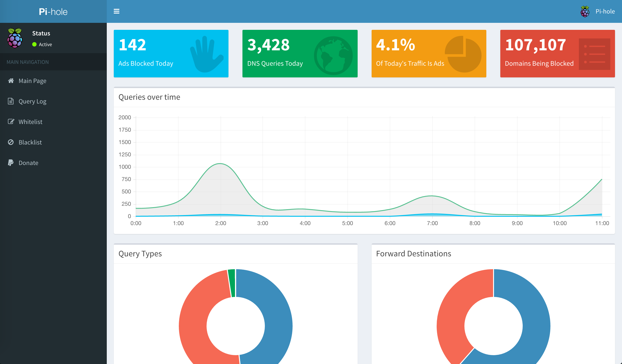Click the PayPal icon beside Donate
The image size is (622, 364).
(11, 163)
